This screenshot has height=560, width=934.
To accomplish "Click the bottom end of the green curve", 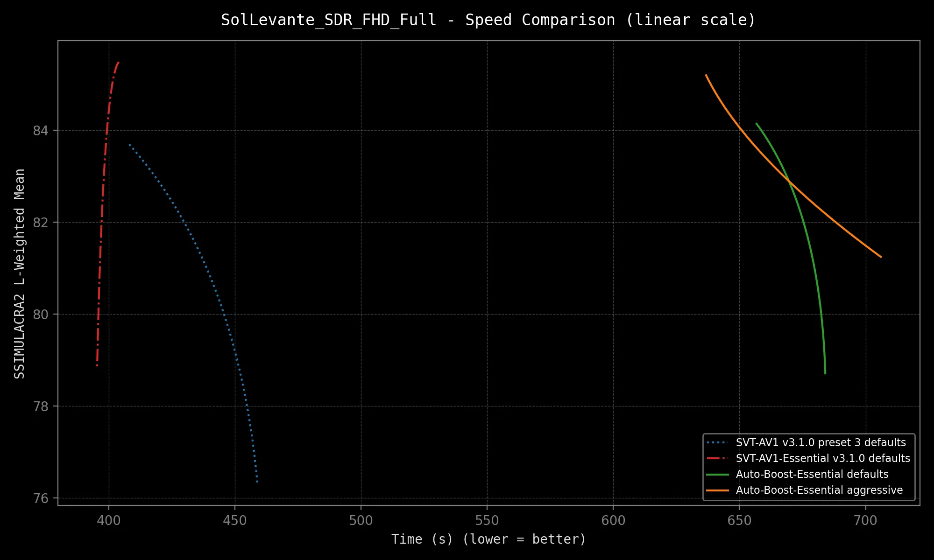I will coord(825,373).
